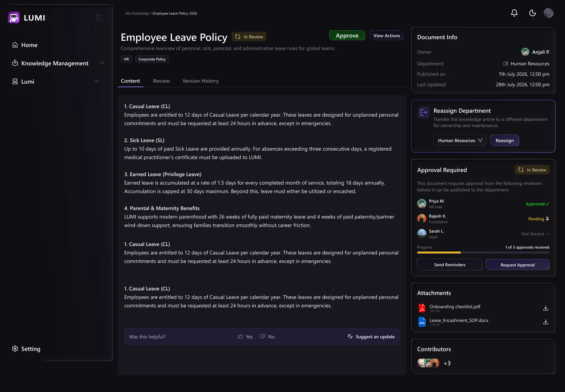The width and height of the screenshot is (565, 392).
Task: Click 'Employee Leave Policy 2026' breadcrumb
Action: (x=175, y=13)
